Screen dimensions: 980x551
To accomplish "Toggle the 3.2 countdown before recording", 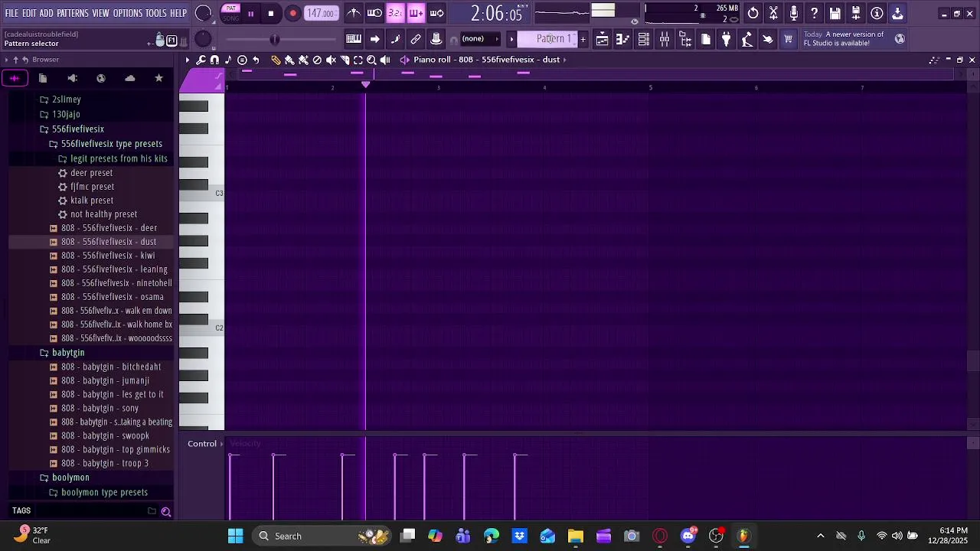I will tap(395, 13).
